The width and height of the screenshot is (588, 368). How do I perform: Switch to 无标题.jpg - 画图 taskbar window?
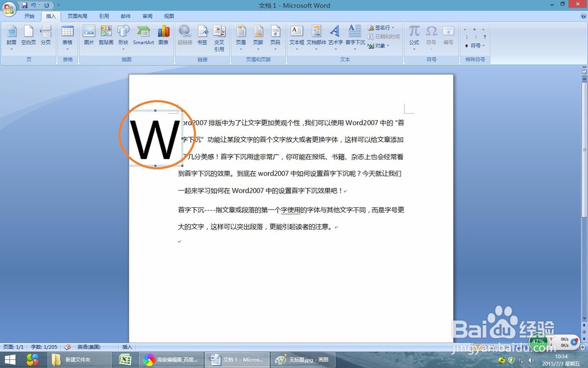pyautogui.click(x=303, y=360)
